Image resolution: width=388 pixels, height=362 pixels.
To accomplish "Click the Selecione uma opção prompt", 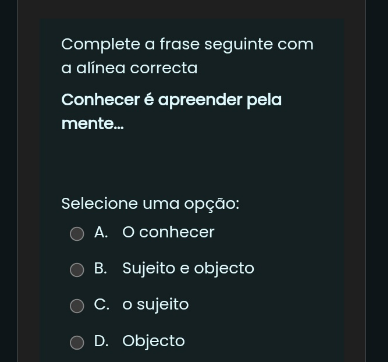I will click(x=150, y=204).
